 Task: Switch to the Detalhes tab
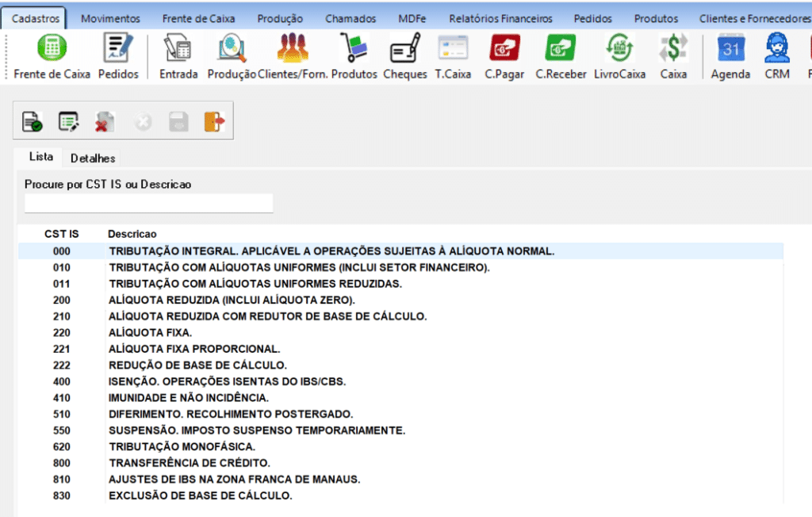tap(93, 159)
